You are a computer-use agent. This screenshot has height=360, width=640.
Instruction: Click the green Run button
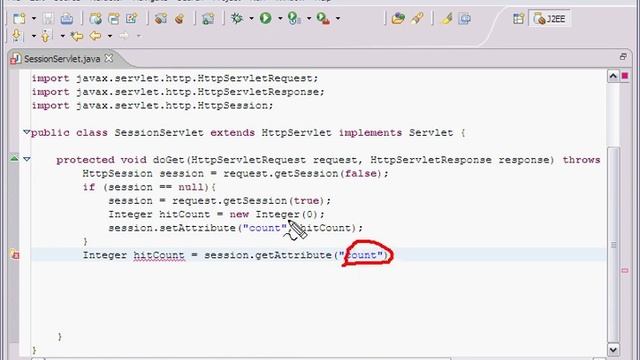(266, 18)
